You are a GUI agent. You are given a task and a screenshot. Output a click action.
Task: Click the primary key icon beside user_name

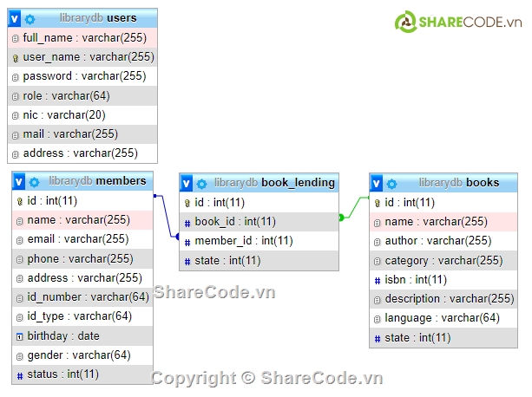[15, 57]
